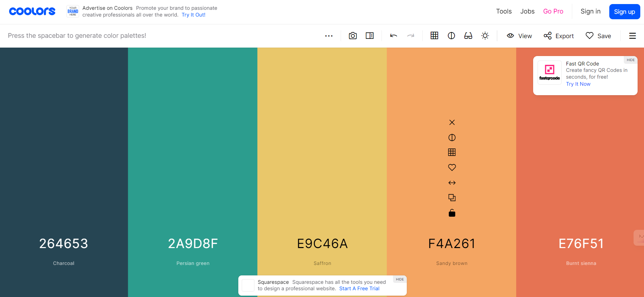Open the View dropdown
This screenshot has width=644, height=297.
pos(519,36)
